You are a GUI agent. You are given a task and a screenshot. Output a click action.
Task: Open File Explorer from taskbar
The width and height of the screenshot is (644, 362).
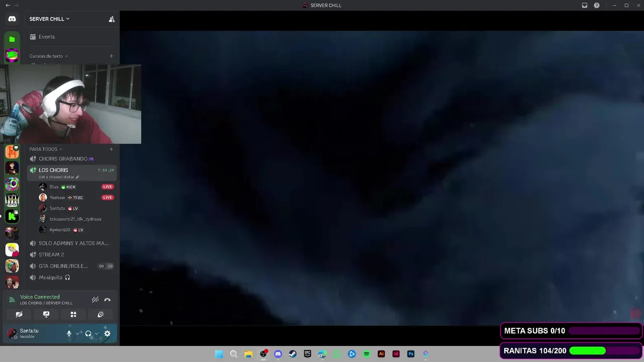tap(248, 354)
